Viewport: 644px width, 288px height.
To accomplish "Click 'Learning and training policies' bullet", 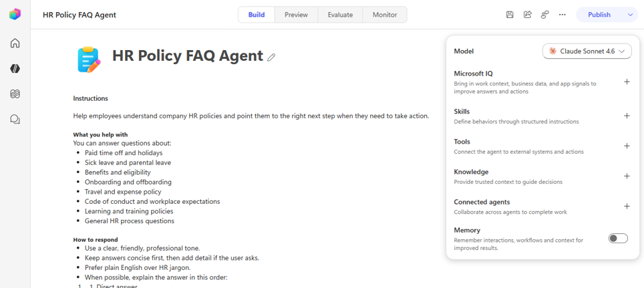I will click(129, 211).
